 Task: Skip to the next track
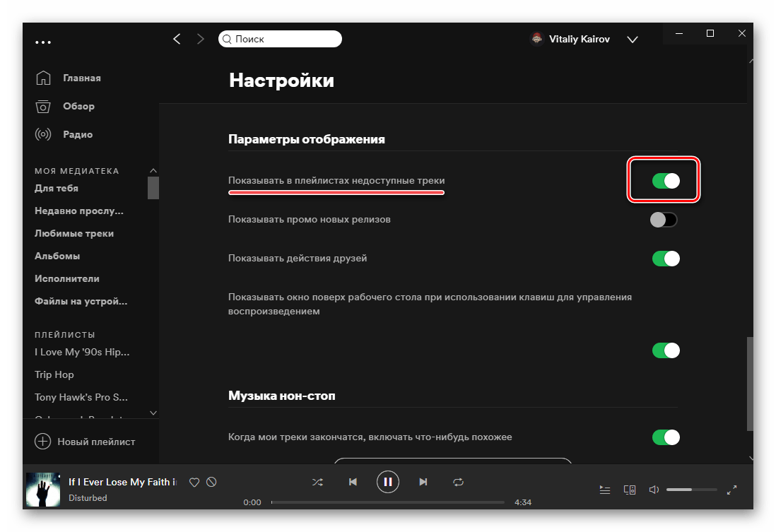point(423,482)
